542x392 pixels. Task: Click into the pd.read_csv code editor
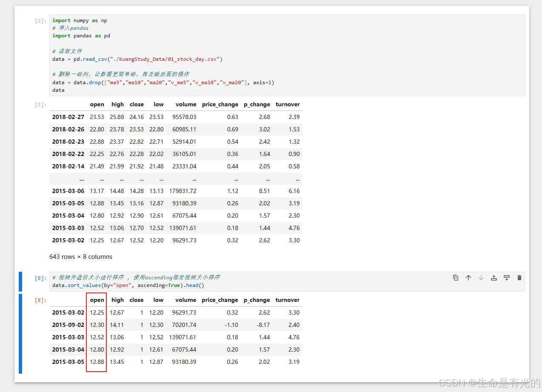(287, 55)
